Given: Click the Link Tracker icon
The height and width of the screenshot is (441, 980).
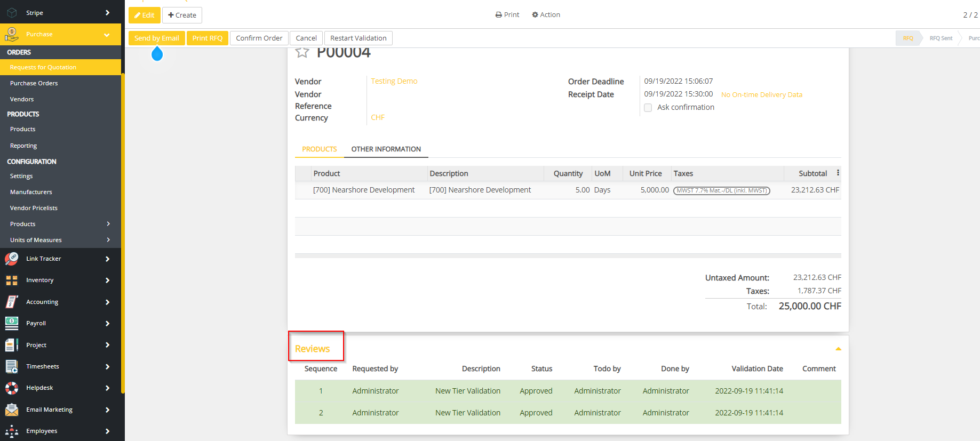Looking at the screenshot, I should [12, 259].
